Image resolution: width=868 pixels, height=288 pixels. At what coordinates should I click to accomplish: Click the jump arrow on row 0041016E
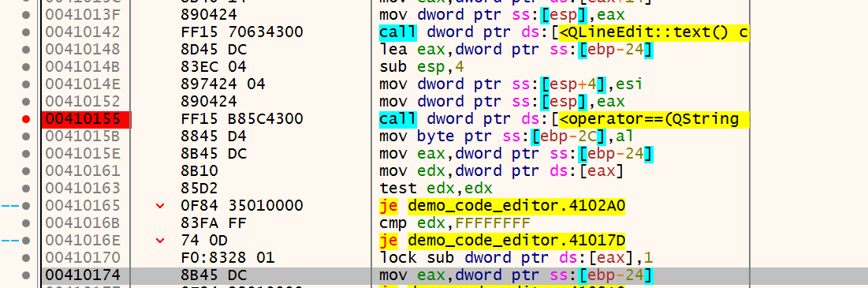click(160, 241)
